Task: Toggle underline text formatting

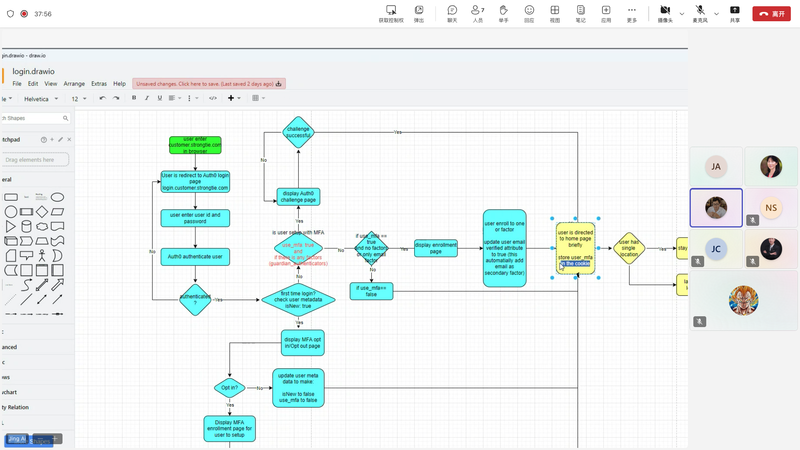Action: tap(160, 98)
